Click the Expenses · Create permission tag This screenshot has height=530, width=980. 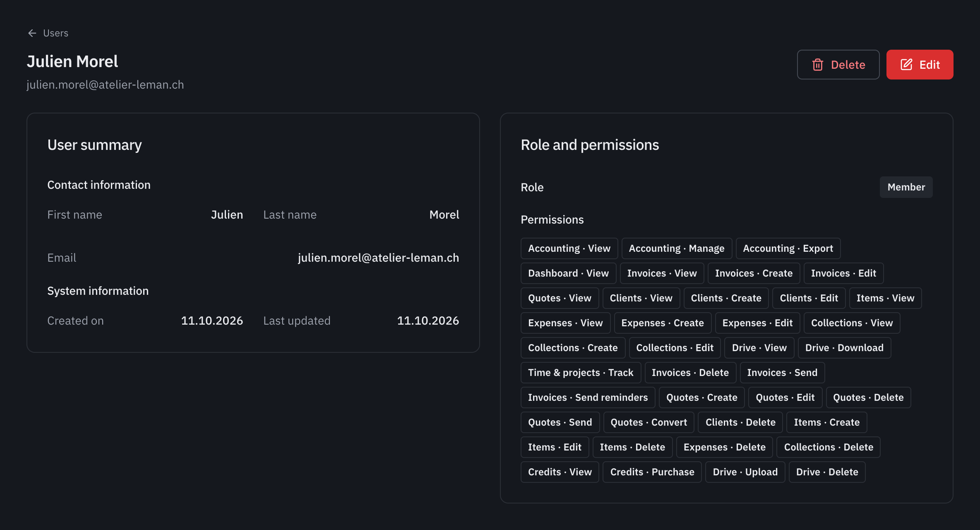663,323
